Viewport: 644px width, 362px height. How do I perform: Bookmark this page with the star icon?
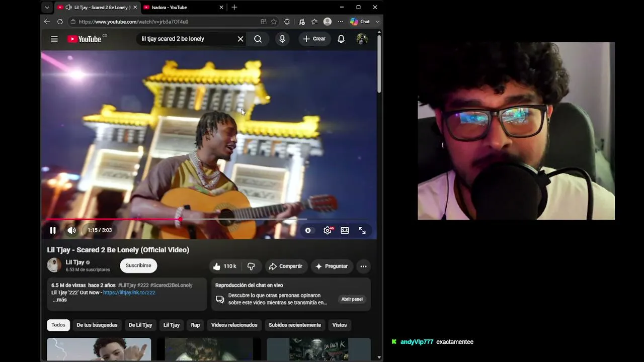tap(274, 22)
